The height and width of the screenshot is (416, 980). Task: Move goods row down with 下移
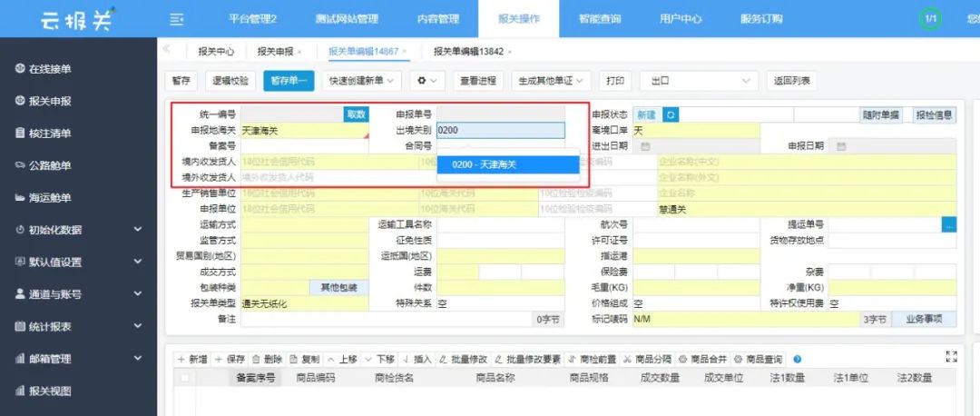pyautogui.click(x=380, y=359)
